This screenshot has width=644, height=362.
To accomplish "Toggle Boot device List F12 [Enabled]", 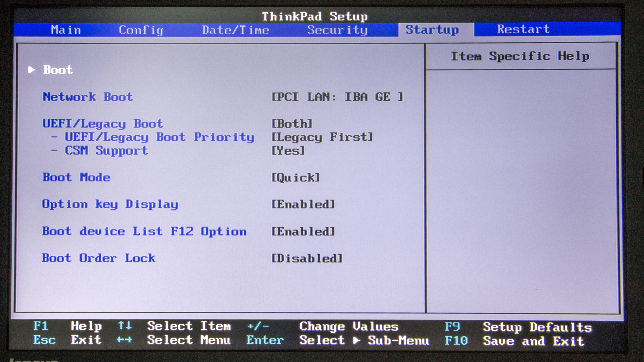I will click(303, 231).
